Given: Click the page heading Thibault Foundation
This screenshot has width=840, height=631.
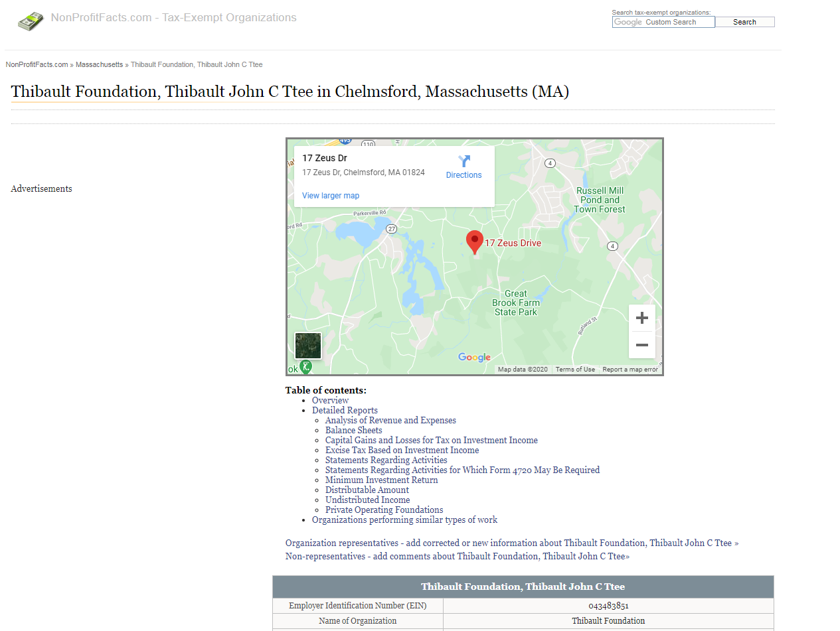Looking at the screenshot, I should [x=290, y=92].
